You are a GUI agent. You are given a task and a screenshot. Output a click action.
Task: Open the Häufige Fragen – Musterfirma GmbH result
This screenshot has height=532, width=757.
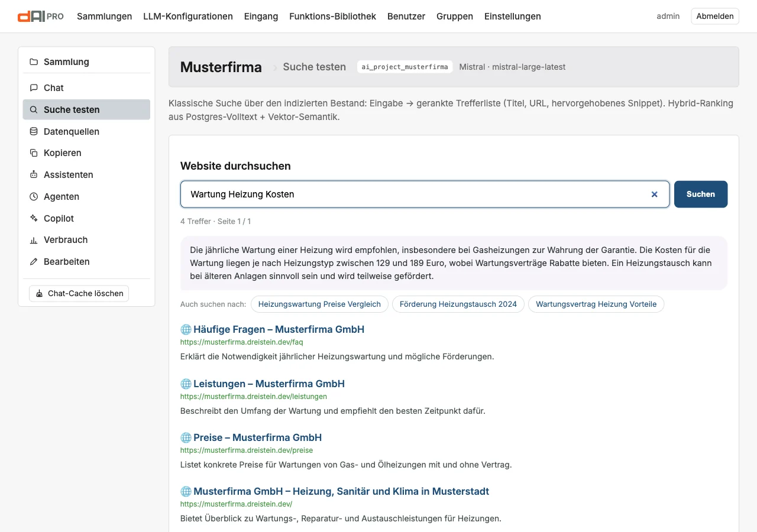point(279,330)
